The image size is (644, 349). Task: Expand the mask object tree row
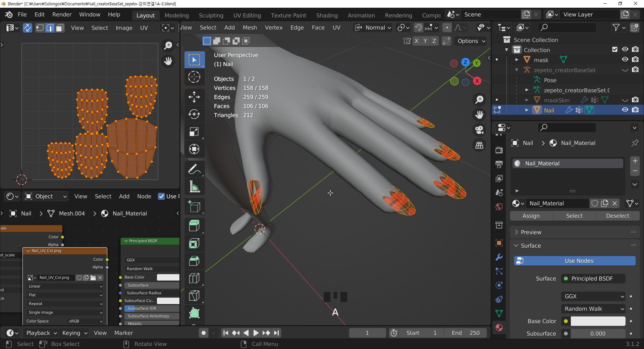pos(517,60)
